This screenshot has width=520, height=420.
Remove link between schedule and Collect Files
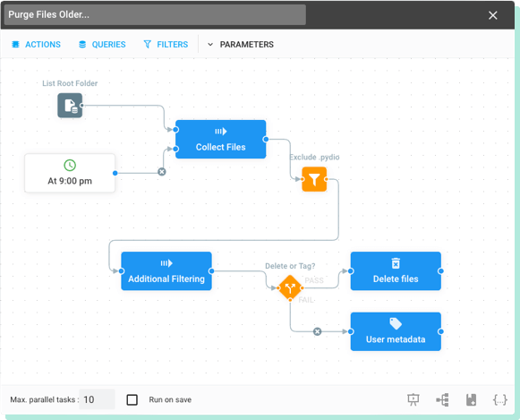click(162, 172)
